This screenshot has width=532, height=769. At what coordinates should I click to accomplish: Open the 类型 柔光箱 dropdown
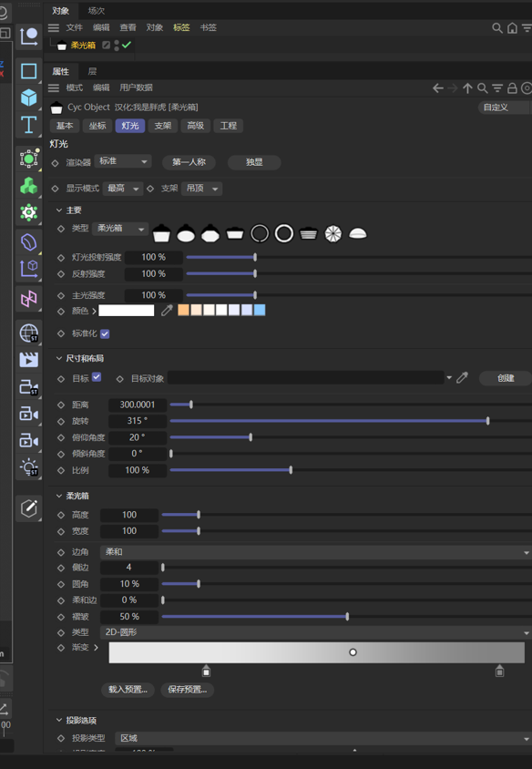(x=120, y=229)
